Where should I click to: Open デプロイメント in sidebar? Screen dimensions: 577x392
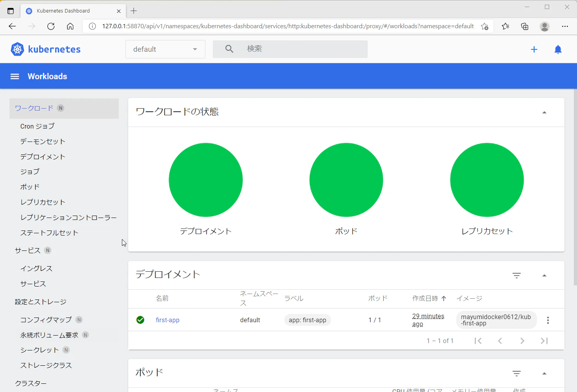pyautogui.click(x=43, y=157)
